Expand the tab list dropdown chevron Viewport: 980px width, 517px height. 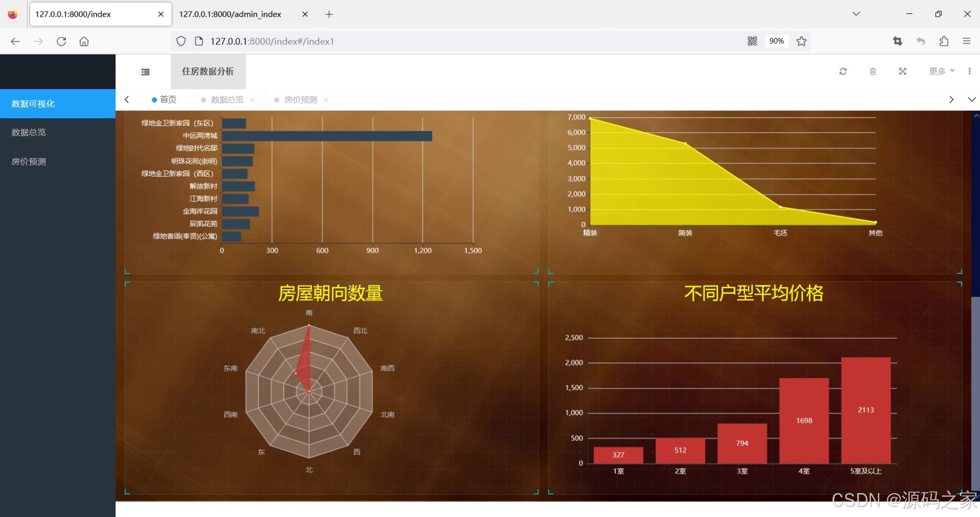[971, 100]
